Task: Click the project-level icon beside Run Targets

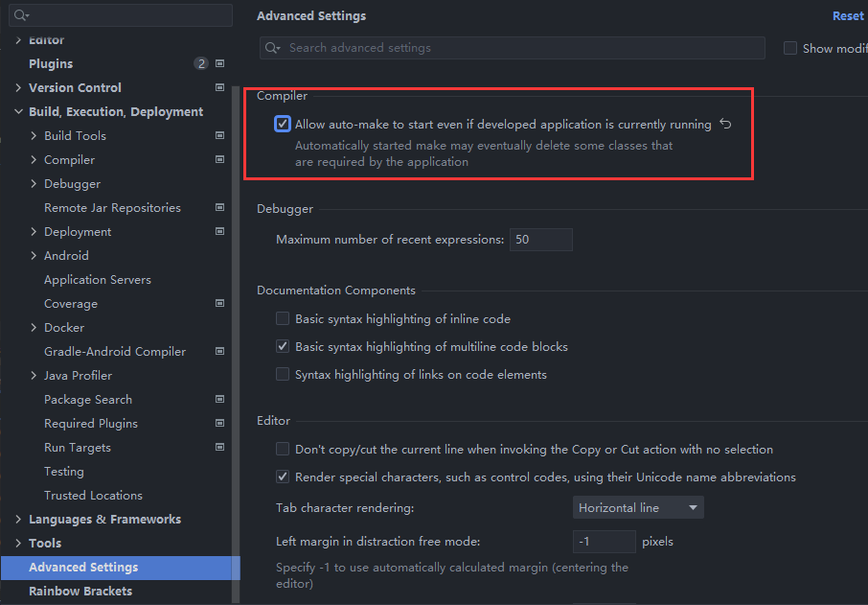Action: point(219,448)
